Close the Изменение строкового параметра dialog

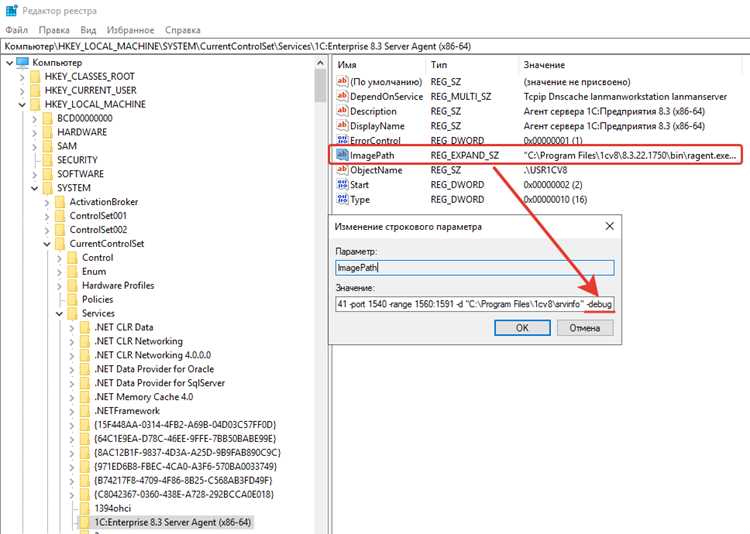pos(609,226)
